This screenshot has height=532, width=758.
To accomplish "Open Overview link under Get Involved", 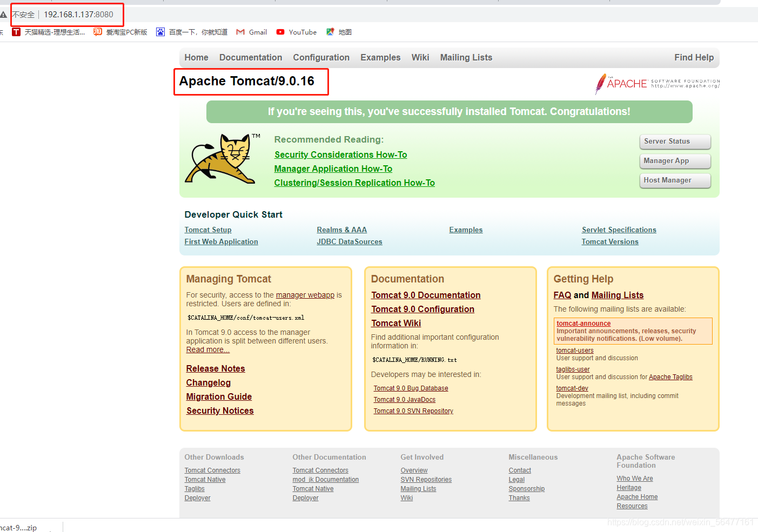I will click(x=414, y=470).
